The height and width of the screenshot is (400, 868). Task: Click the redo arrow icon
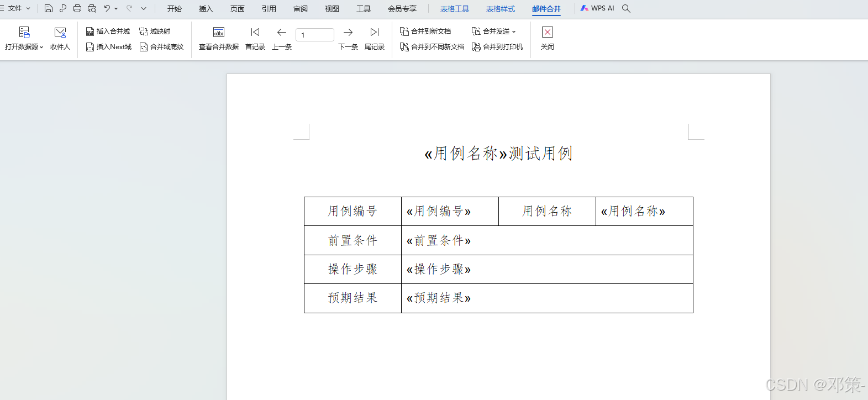click(129, 8)
